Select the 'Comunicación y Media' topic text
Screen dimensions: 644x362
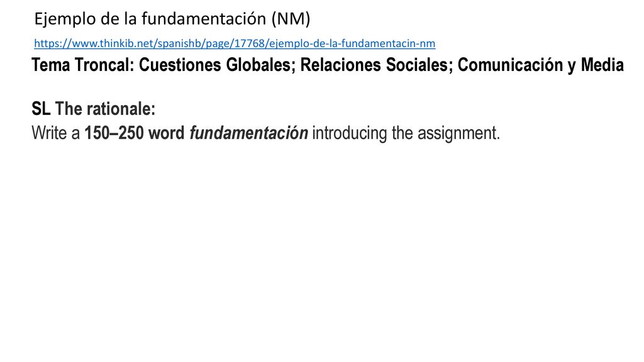click(x=540, y=65)
